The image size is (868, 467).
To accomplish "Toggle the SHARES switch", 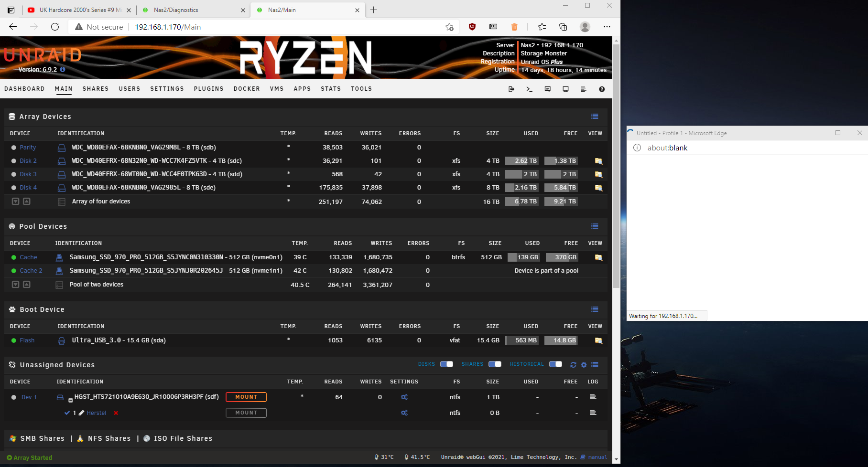I will pos(495,364).
